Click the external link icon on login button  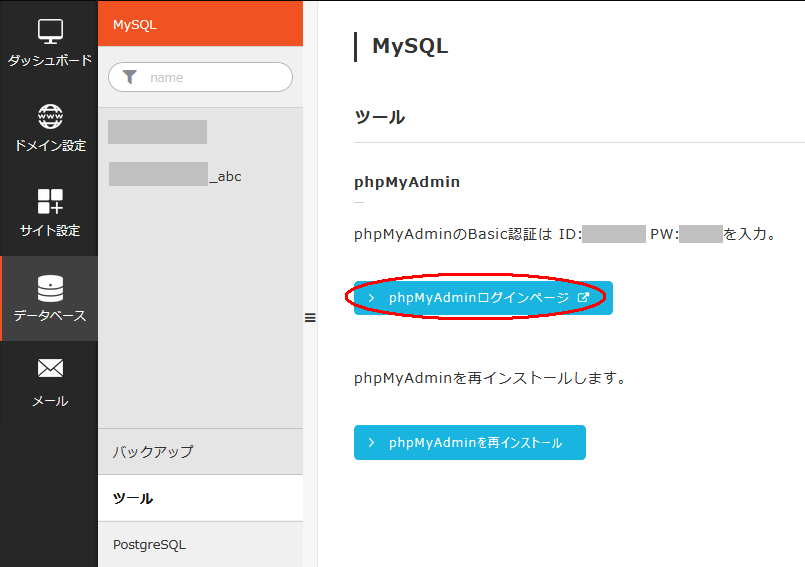[x=583, y=297]
